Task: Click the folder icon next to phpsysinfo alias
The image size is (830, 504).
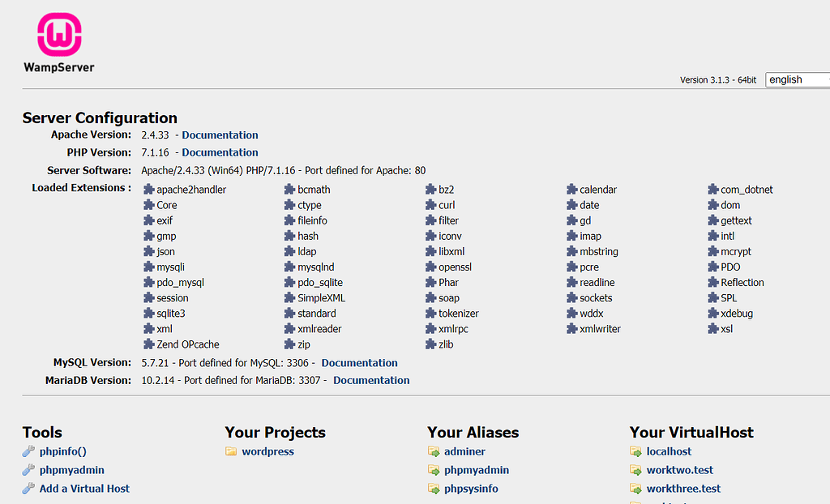Action: [434, 489]
